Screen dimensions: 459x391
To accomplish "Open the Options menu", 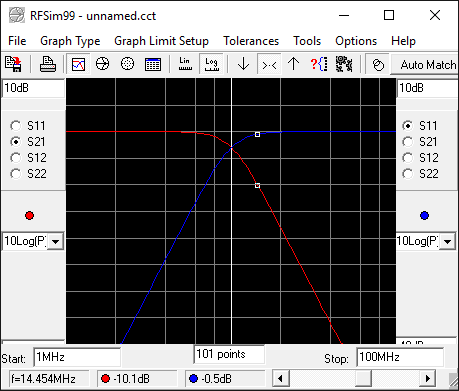I will pos(356,41).
